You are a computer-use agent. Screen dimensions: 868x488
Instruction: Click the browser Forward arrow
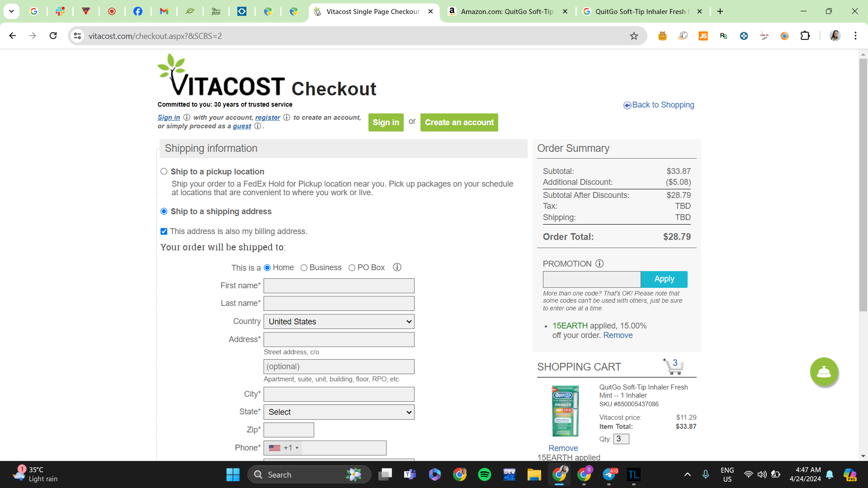click(x=33, y=36)
